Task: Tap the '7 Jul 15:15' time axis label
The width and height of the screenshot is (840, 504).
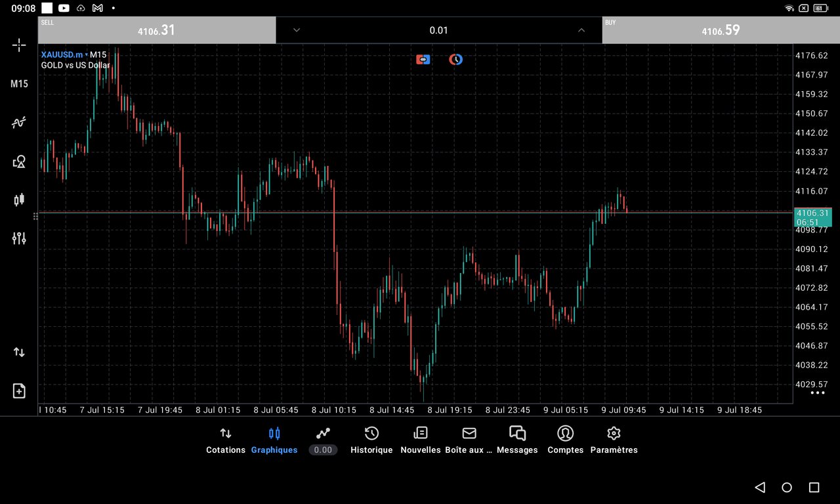Action: click(x=102, y=410)
